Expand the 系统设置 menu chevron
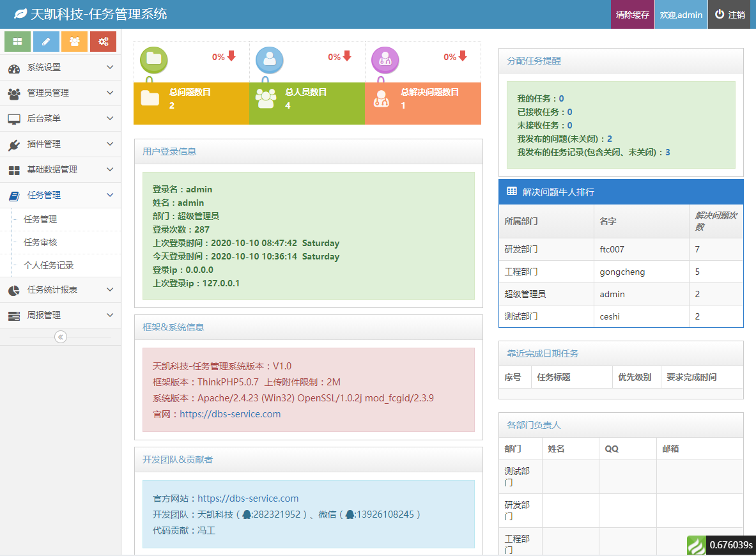 pos(110,67)
